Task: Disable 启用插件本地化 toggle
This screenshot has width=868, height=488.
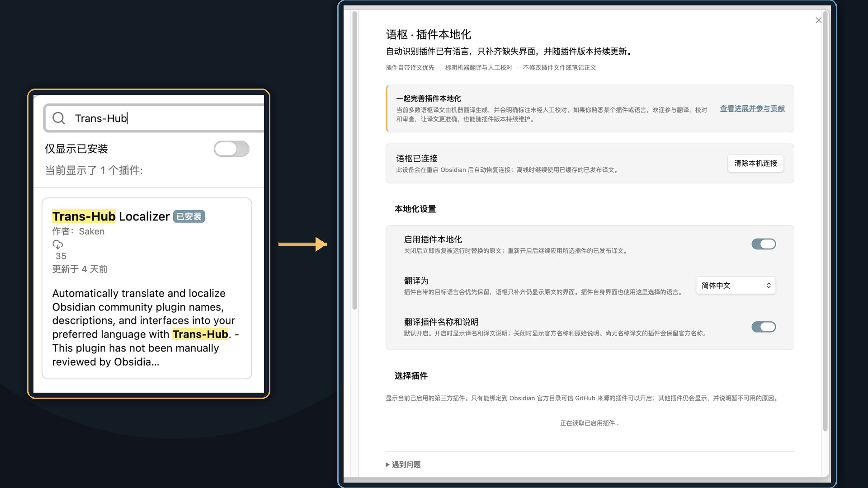Action: 764,244
